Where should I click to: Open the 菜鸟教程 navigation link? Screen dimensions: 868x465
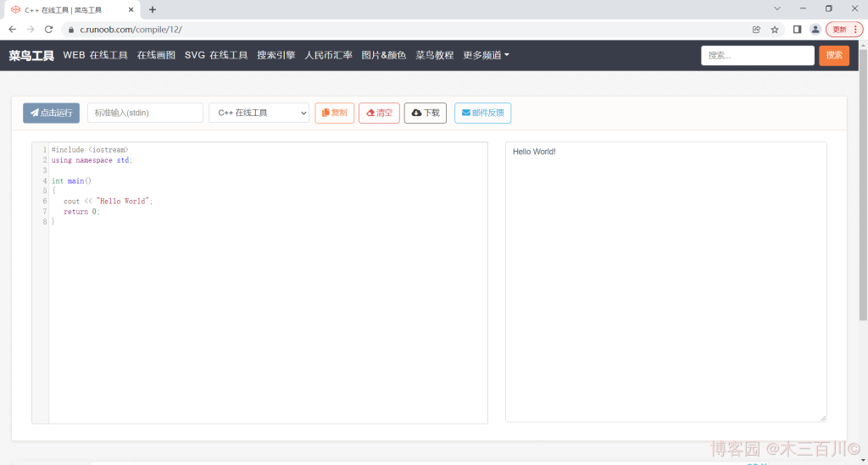[434, 55]
